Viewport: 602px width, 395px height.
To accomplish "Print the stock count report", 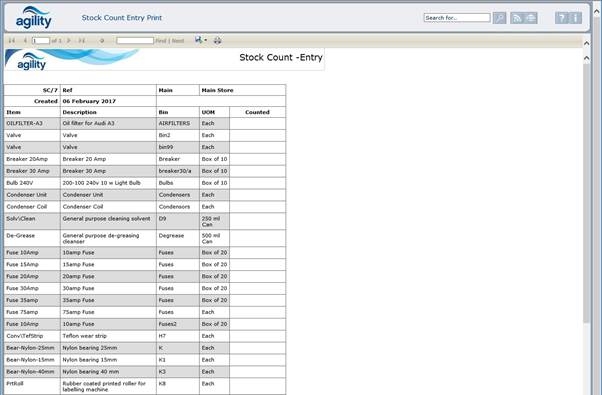I will [x=217, y=40].
